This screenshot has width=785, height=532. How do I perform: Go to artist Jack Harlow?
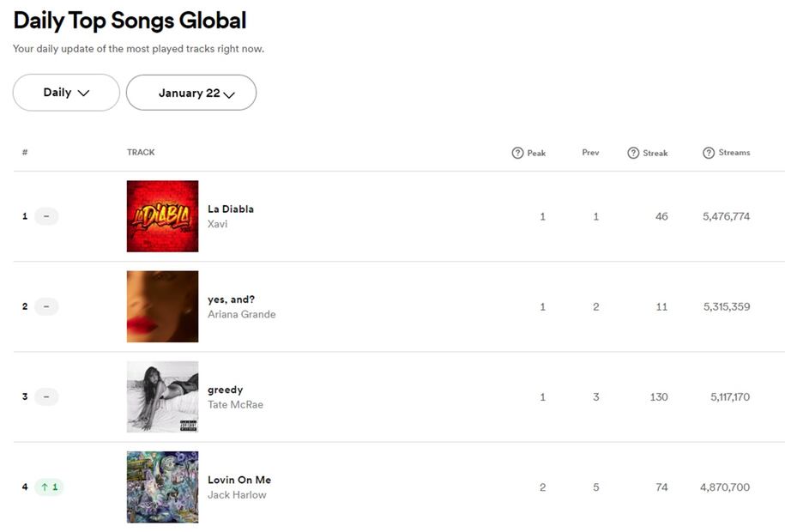point(237,495)
